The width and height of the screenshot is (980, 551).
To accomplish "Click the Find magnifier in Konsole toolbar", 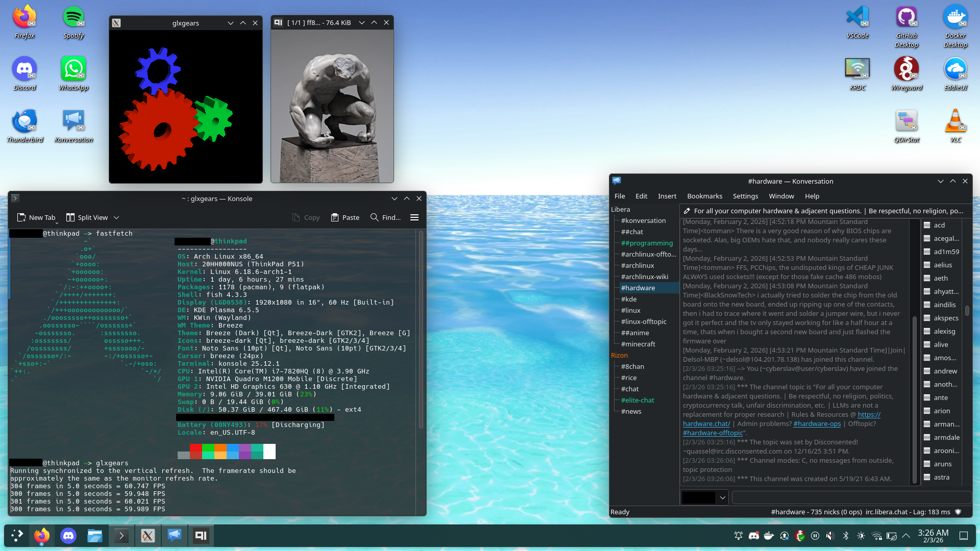I will [375, 217].
